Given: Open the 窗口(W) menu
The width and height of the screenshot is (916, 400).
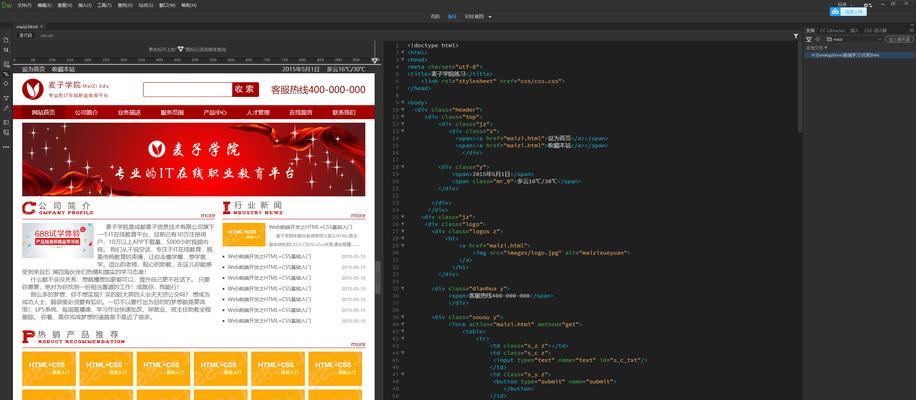Looking at the screenshot, I should 166,5.
